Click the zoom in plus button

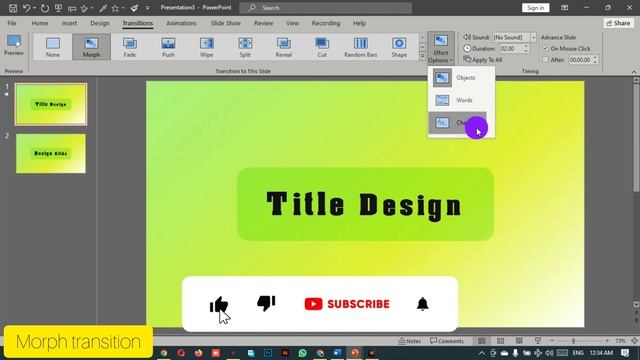pyautogui.click(x=607, y=341)
